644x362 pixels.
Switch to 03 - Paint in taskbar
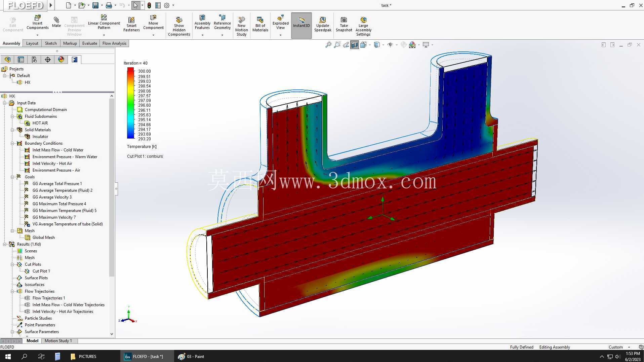pos(191,356)
